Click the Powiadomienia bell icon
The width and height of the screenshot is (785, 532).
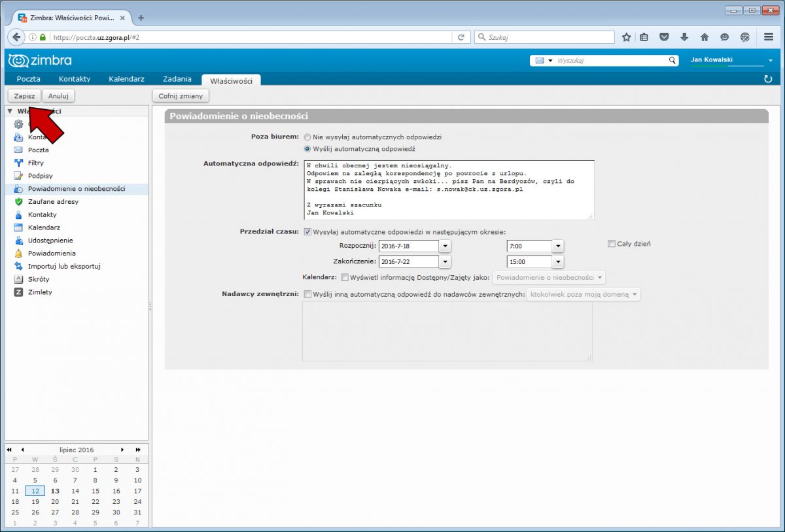(18, 253)
